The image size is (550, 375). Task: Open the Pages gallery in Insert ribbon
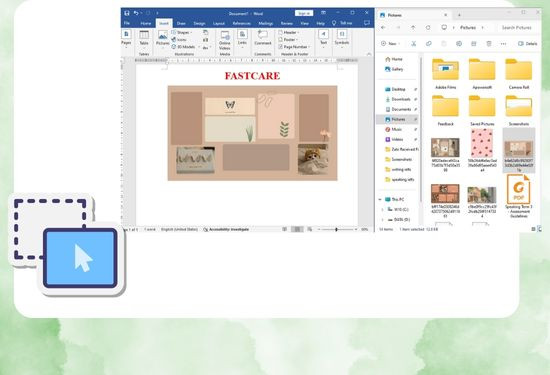click(126, 39)
